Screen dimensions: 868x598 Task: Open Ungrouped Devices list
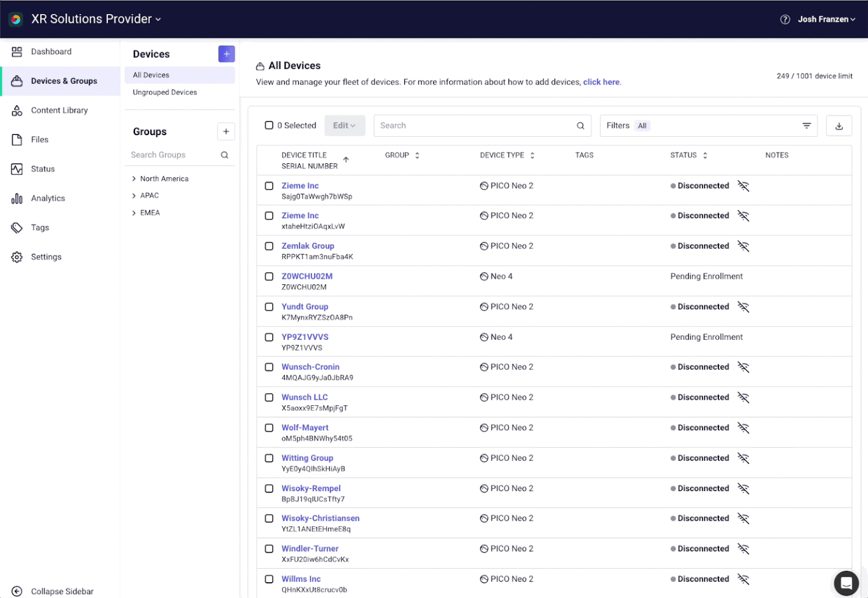click(164, 92)
